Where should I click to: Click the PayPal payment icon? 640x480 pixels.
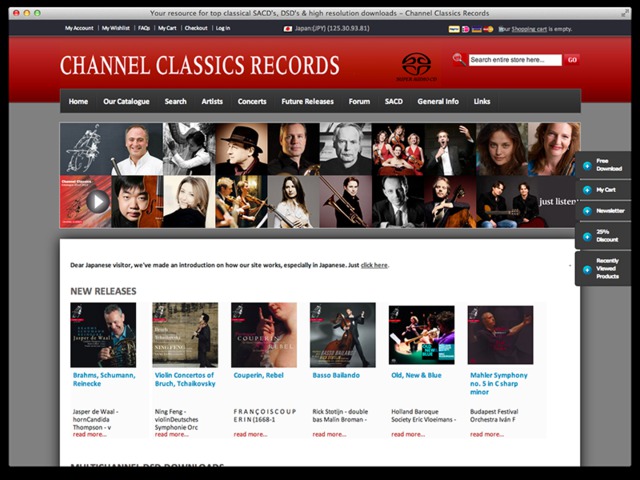click(454, 29)
